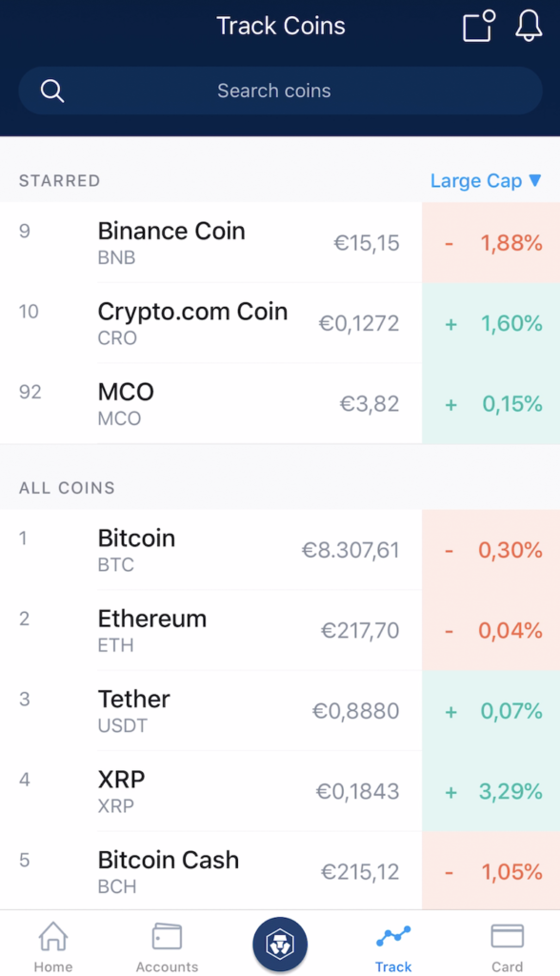Viewport: 560px width, 976px height.
Task: Select the search magnifier icon
Action: tap(52, 91)
